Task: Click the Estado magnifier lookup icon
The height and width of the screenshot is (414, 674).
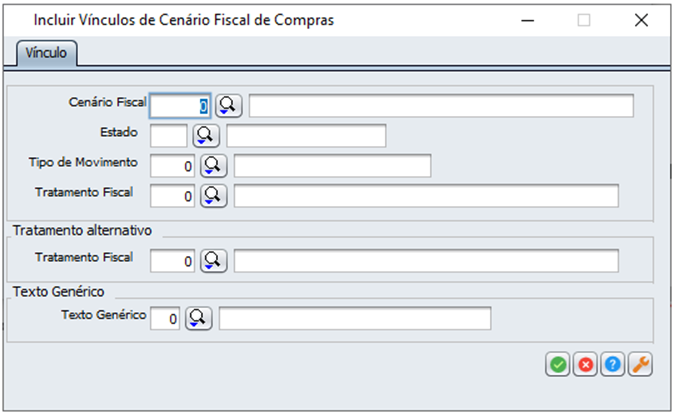Action: [x=206, y=135]
